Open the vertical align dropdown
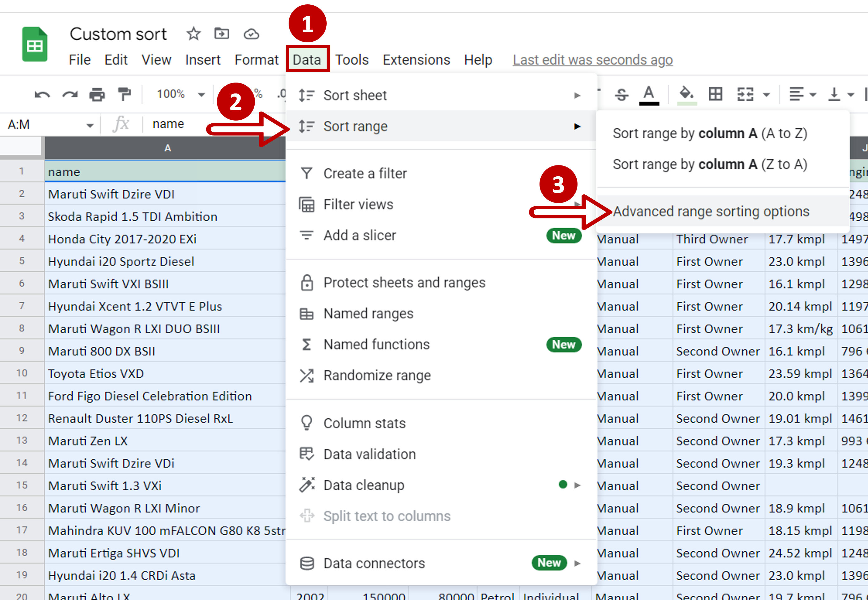Image resolution: width=868 pixels, height=600 pixels. click(x=841, y=94)
